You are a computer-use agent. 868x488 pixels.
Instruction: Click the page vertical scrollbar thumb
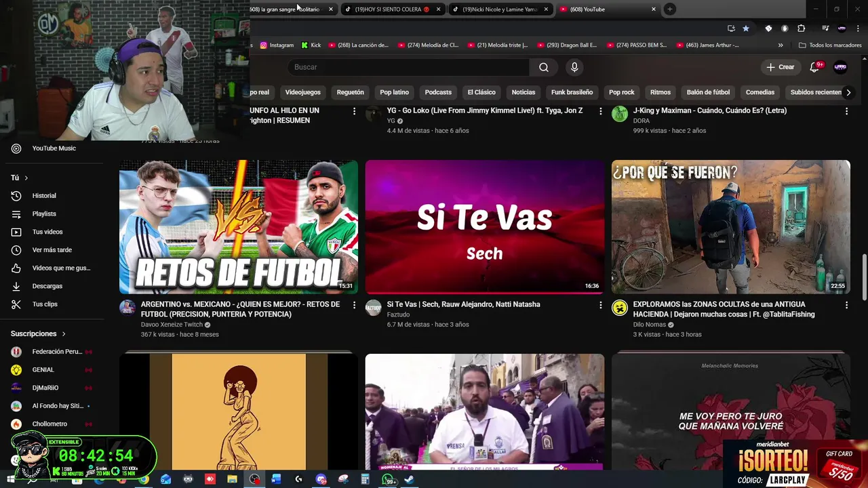(864, 277)
